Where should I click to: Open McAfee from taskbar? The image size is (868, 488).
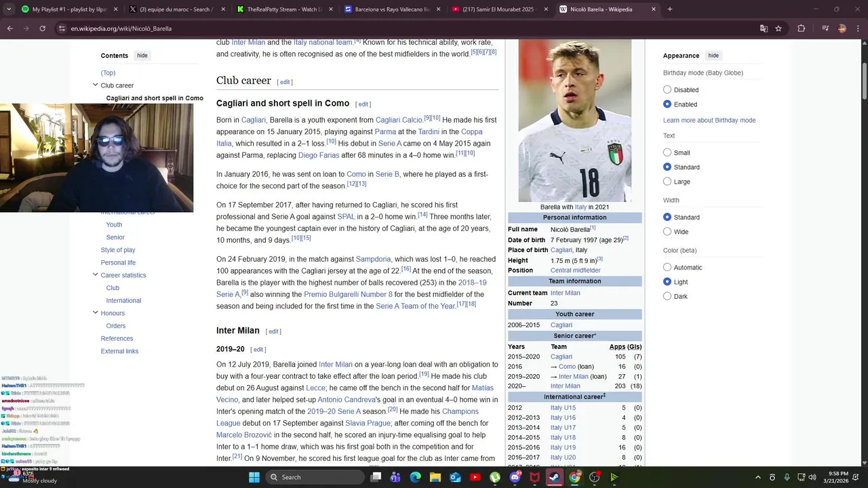tap(534, 477)
